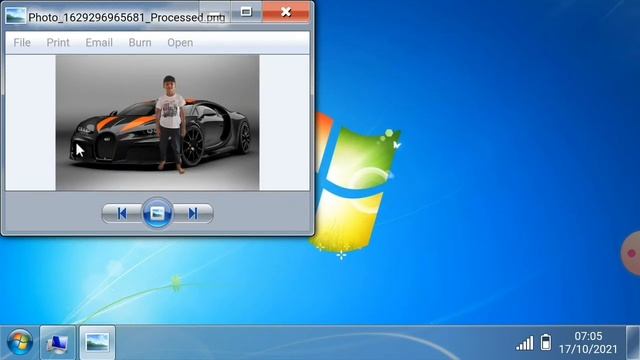Click the Show desktop strip after clock
Image resolution: width=640 pixels, height=360 pixels.
click(x=633, y=342)
